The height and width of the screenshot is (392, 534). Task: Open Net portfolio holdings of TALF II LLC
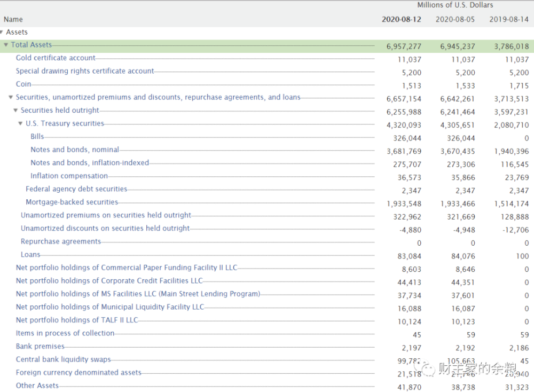pyautogui.click(x=77, y=320)
